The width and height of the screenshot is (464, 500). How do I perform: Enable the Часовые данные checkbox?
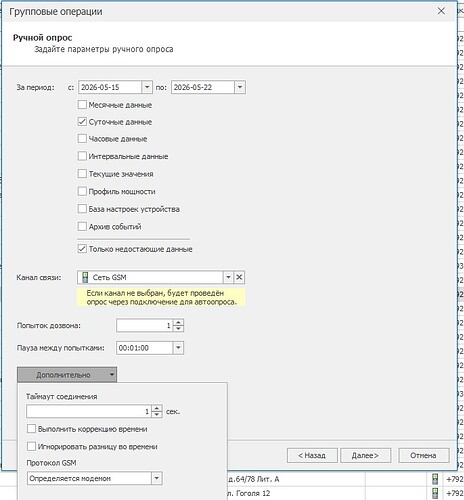coord(82,139)
